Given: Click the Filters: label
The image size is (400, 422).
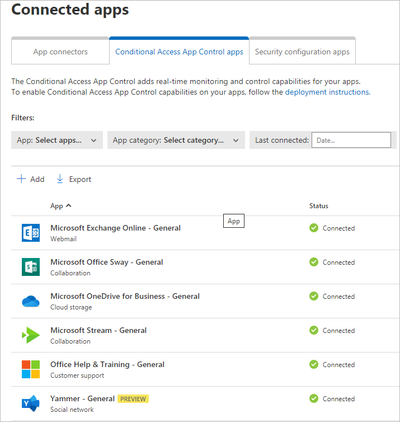Looking at the screenshot, I should coord(23,118).
